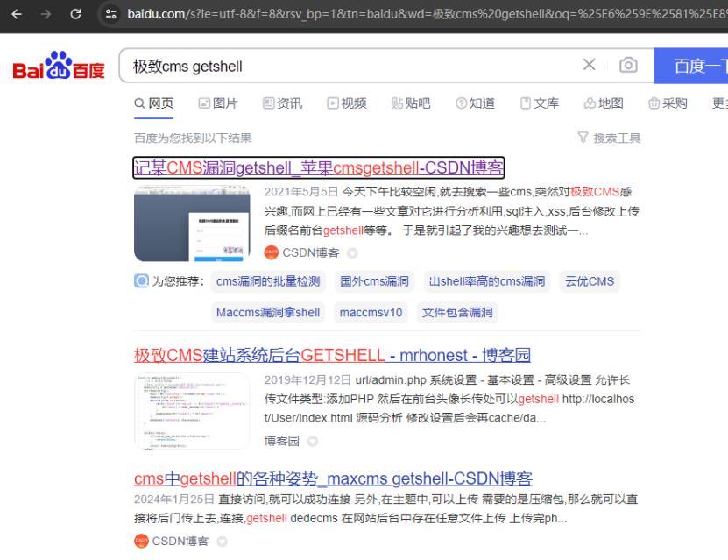
Task: Click CSDN logo icon under third result
Action: click(141, 541)
